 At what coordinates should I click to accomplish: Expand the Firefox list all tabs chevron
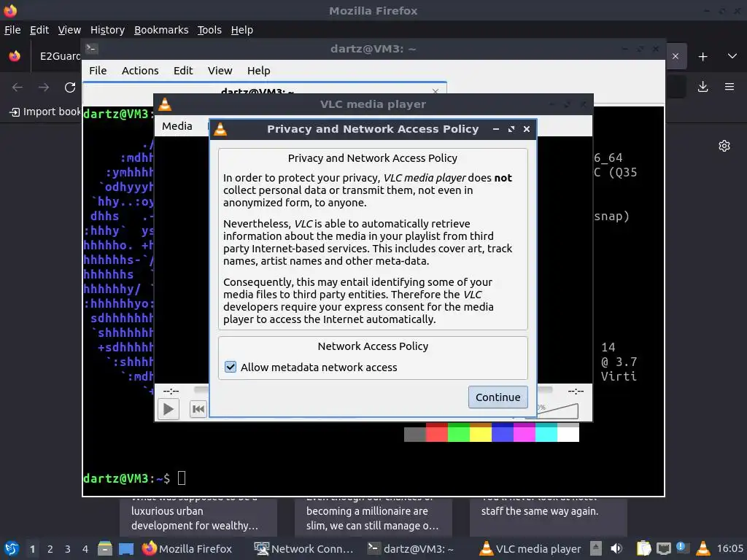(732, 56)
